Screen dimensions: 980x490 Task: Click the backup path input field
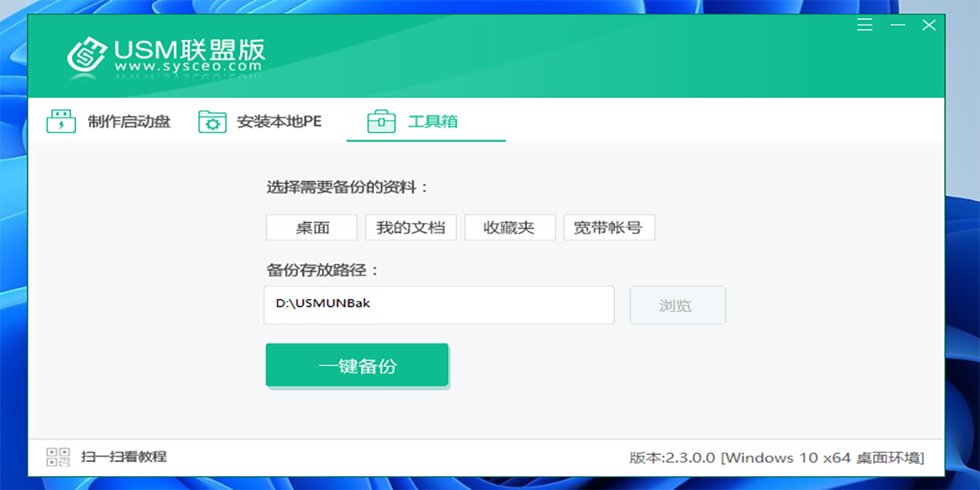click(x=439, y=305)
